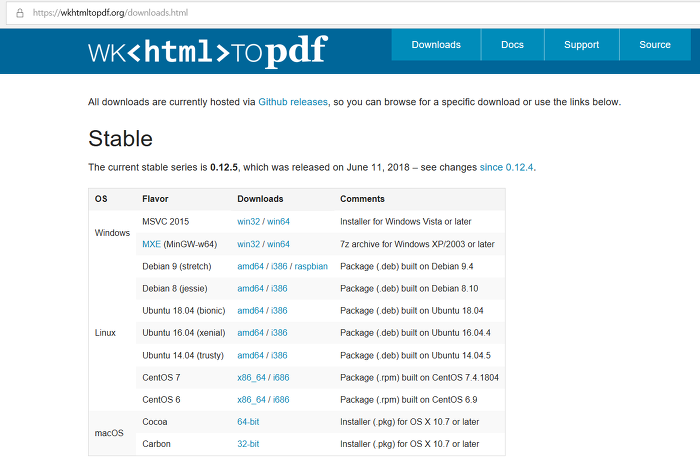Viewport: 700px width, 468px height.
Task: Click 'built on Debian 9.4' comment
Action: 407,267
